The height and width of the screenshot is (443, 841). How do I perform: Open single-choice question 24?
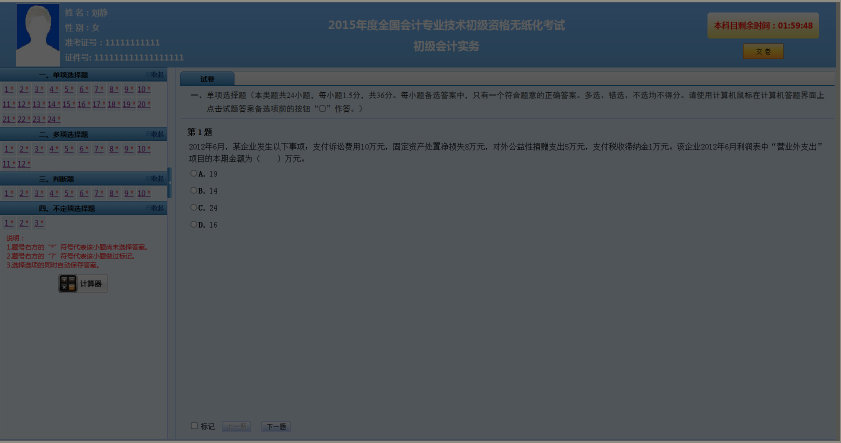click(54, 120)
